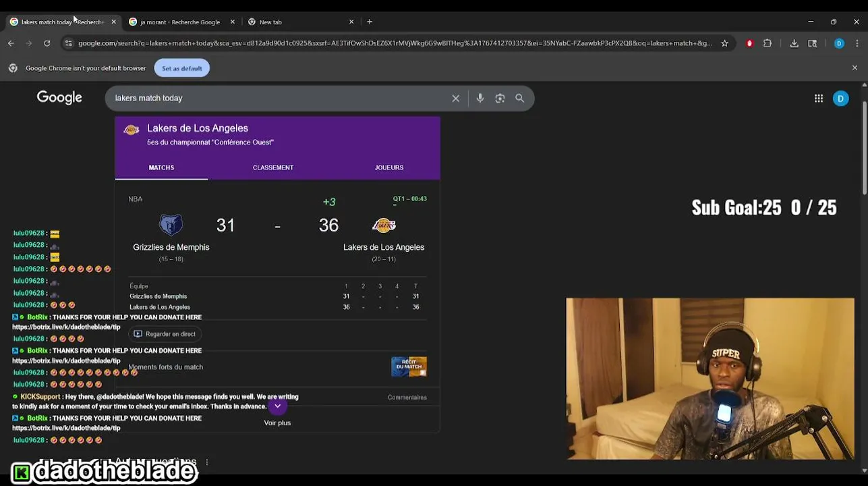Start voice search with microphone icon
Screen dimensions: 868x486
480,99
